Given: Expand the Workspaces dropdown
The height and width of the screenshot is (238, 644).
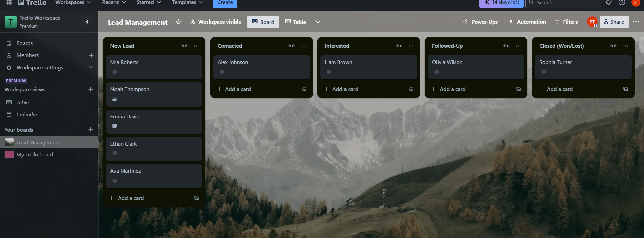Looking at the screenshot, I should click(74, 3).
